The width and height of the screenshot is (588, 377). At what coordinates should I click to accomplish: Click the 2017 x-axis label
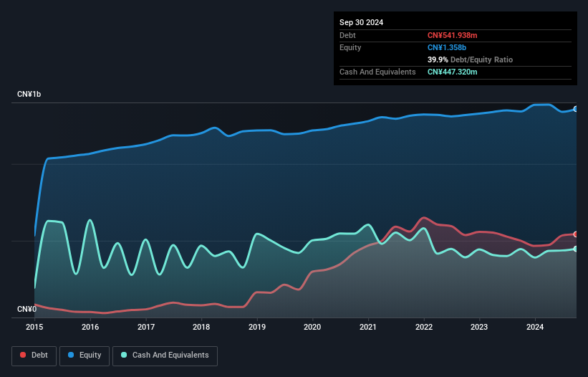(146, 327)
